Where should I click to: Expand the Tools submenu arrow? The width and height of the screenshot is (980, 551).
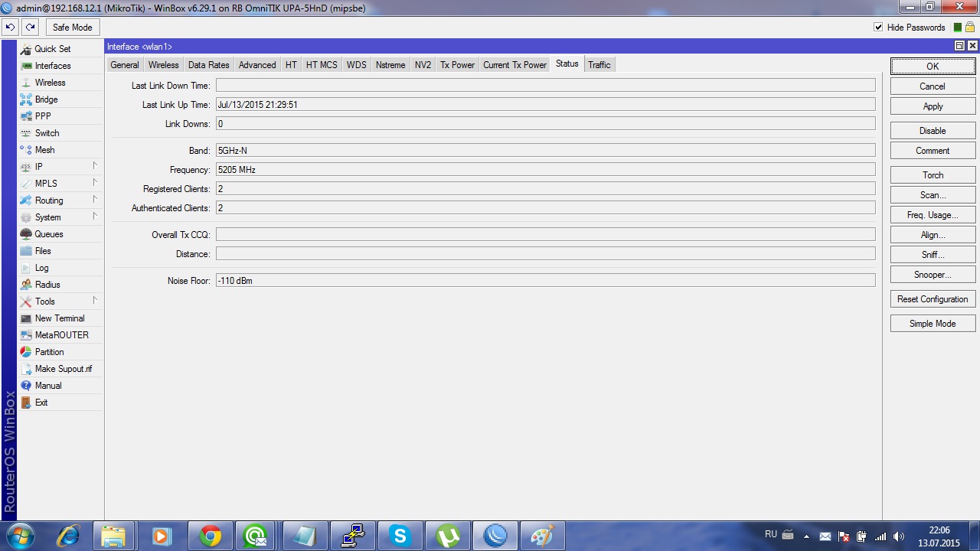pos(95,301)
